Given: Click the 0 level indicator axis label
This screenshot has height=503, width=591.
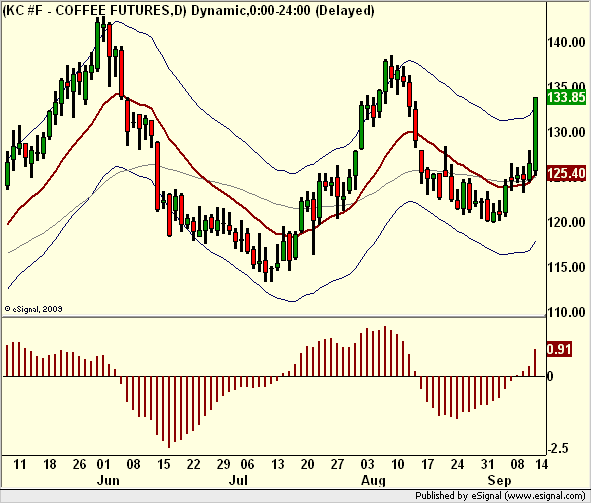Looking at the screenshot, I should pyautogui.click(x=550, y=376).
